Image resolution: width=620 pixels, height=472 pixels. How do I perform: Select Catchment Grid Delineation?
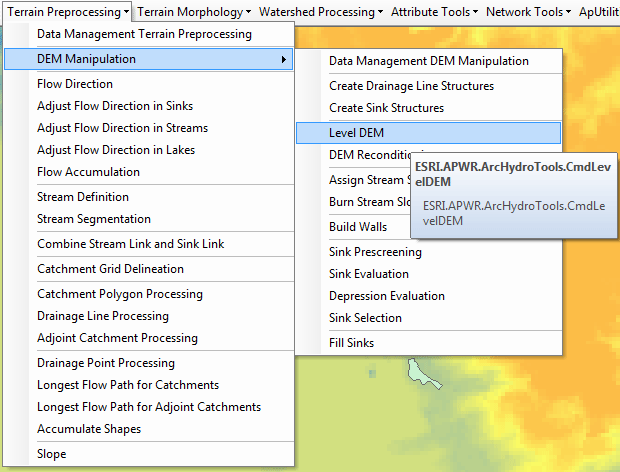pos(110,269)
